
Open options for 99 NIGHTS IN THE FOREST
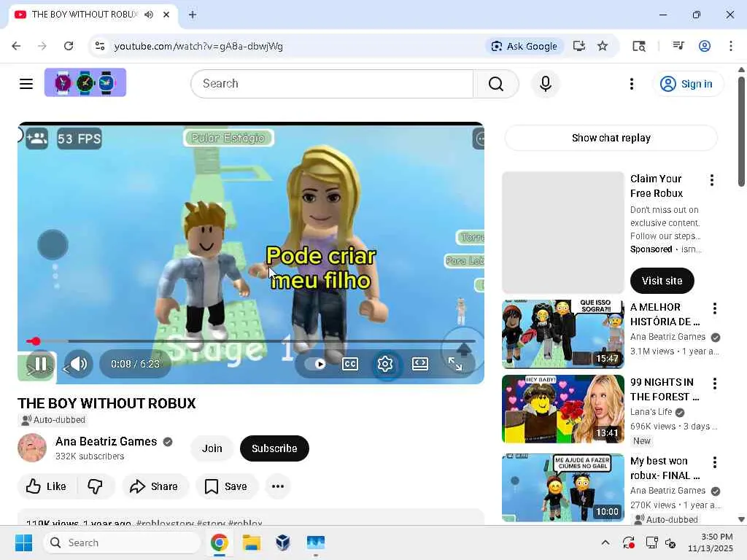pyautogui.click(x=715, y=384)
